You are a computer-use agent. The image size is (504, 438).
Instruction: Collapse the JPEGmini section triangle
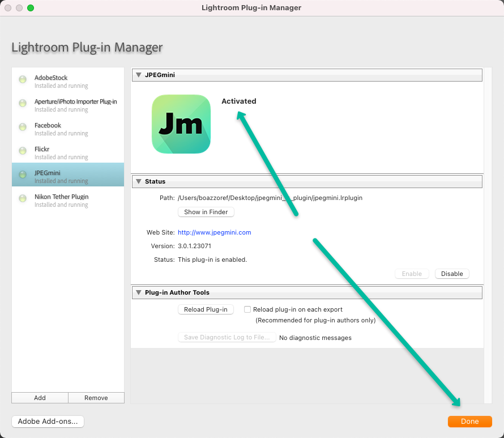[x=139, y=75]
